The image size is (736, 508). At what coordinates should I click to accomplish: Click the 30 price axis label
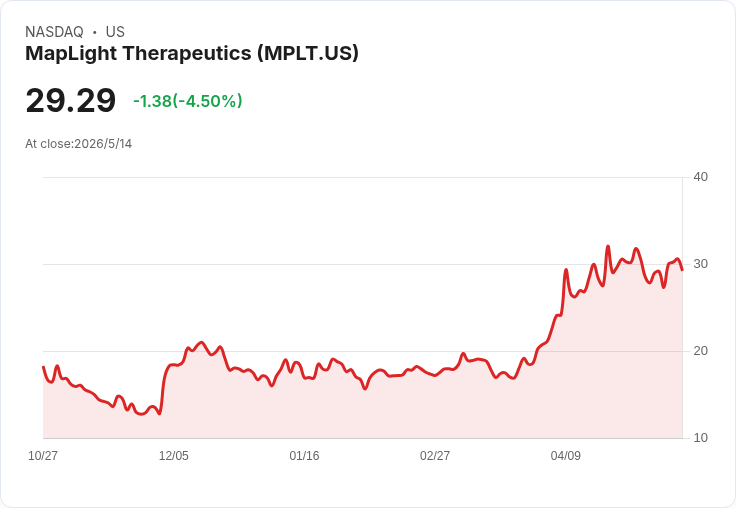700,264
